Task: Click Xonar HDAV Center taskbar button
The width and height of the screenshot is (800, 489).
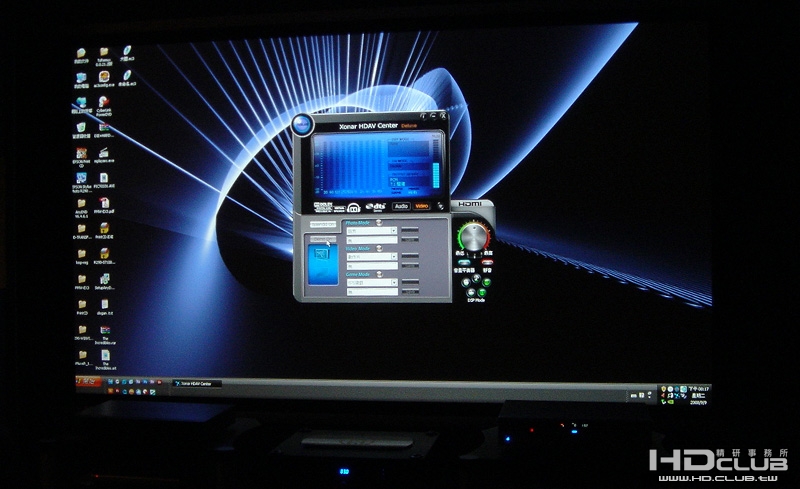Action: [x=196, y=383]
